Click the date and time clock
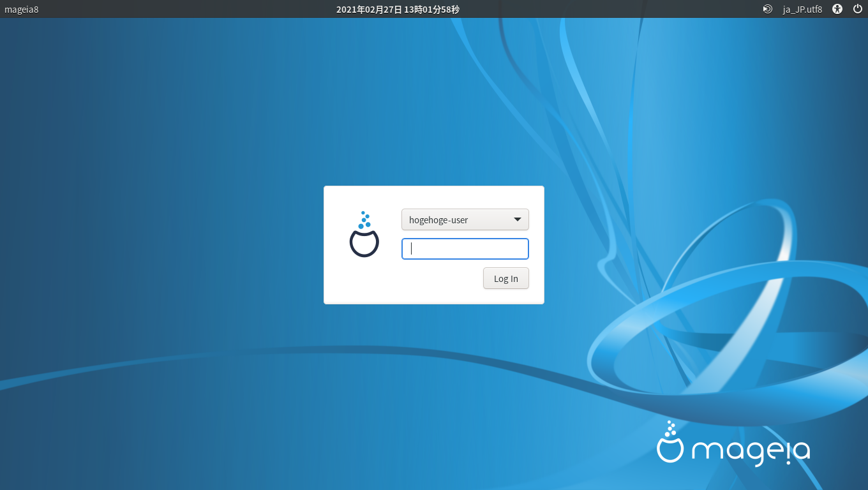Screen dimensions: 868x490 coord(398,9)
